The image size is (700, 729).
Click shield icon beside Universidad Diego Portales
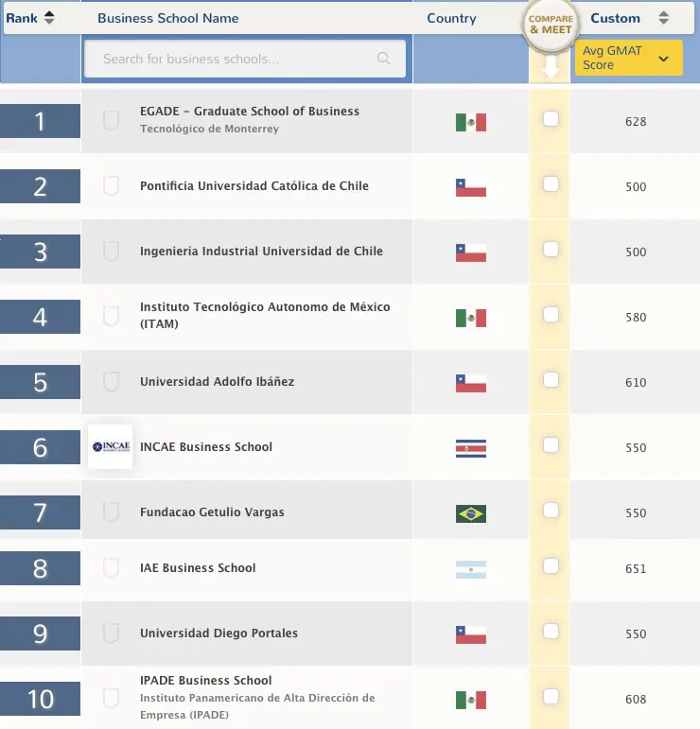[112, 634]
